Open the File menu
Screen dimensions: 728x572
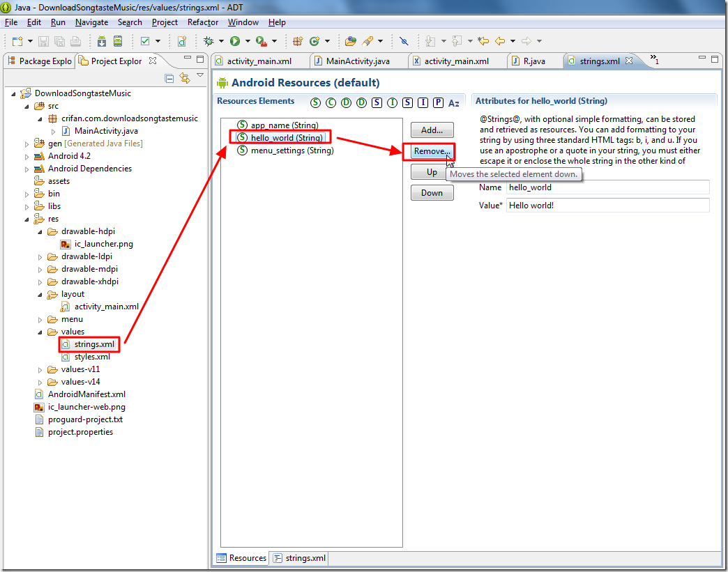(11, 22)
